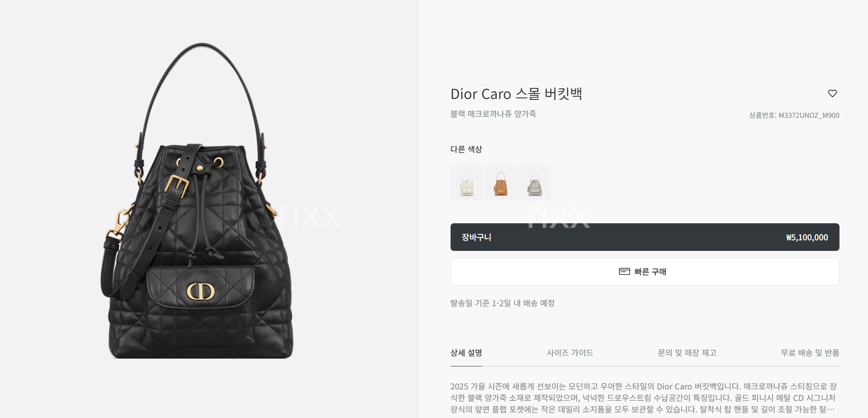868x418 pixels.
Task: Click the black Dior Caro bag image
Action: tap(197, 201)
